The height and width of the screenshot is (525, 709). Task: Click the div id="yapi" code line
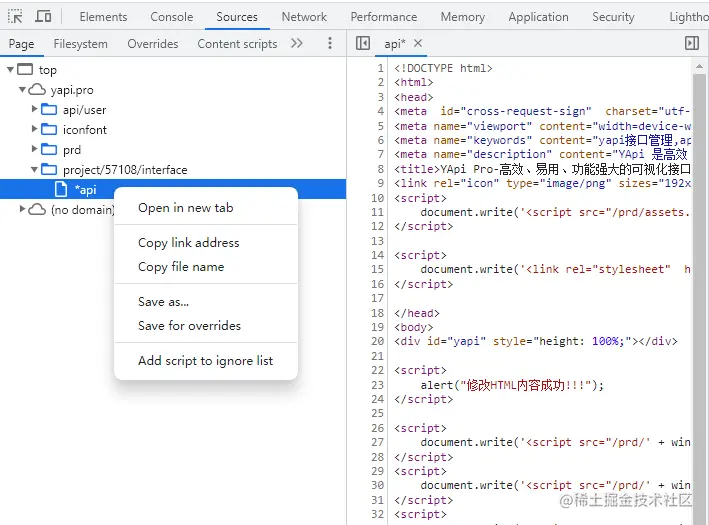[x=536, y=341]
